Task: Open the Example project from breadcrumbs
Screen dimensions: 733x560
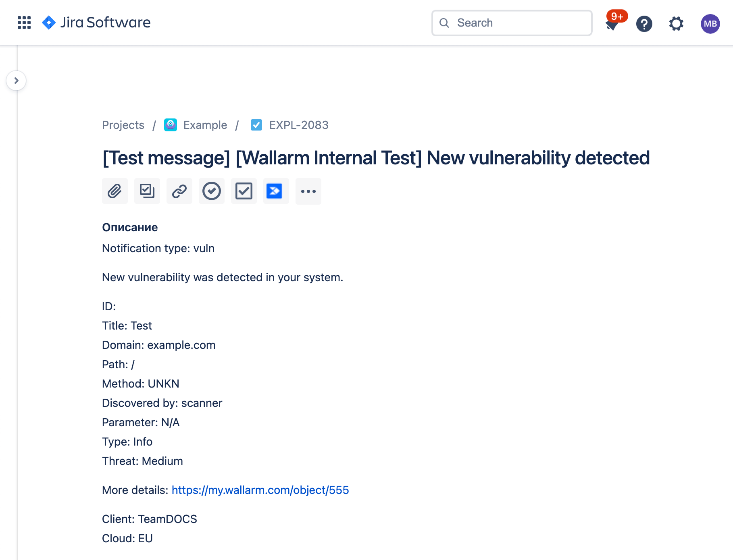Action: coord(205,125)
